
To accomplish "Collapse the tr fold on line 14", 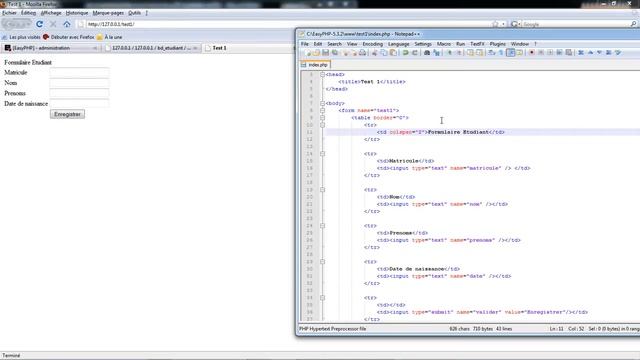I will (322, 153).
